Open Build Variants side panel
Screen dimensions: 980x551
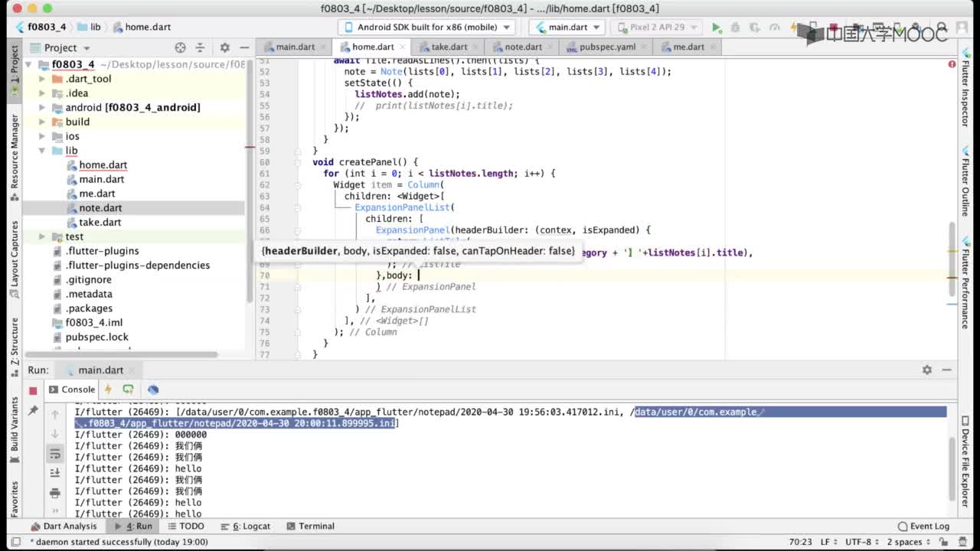tap(15, 430)
